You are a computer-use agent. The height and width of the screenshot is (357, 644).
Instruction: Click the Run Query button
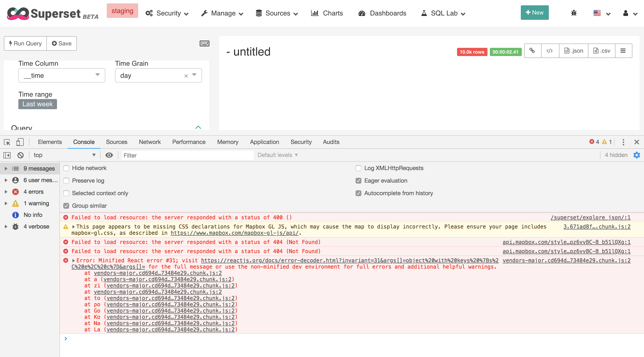tap(25, 43)
